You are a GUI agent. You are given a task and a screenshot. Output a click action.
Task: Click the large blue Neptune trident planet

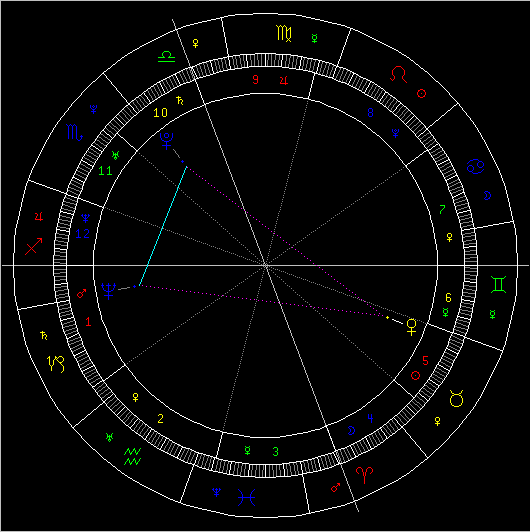[109, 291]
